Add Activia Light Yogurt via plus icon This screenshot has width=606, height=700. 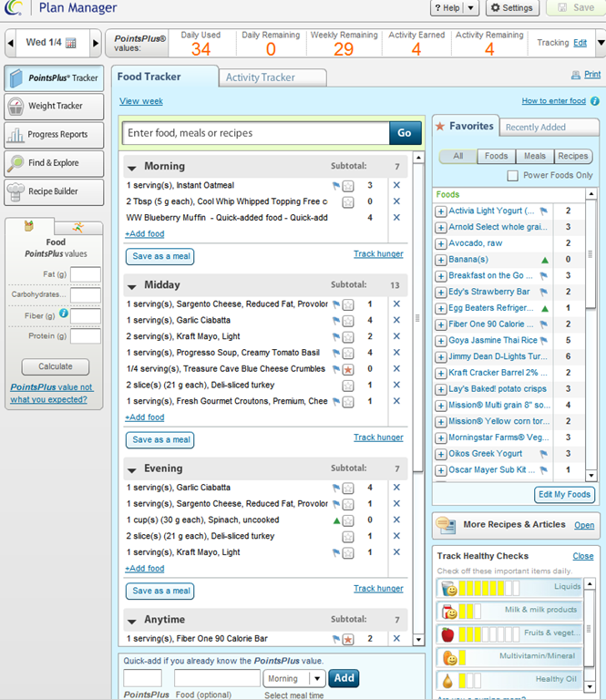tap(441, 211)
